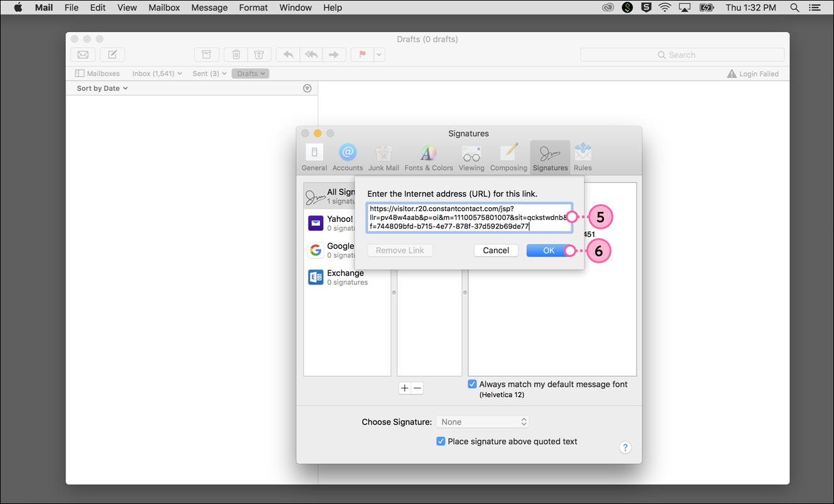
Task: Open the Rules preferences pane
Action: coord(583,157)
